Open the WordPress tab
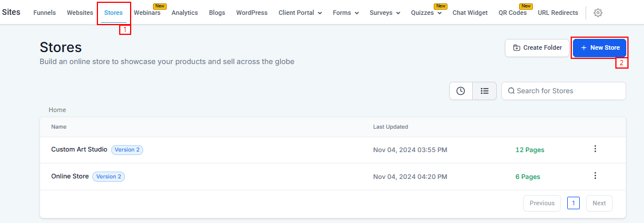 [x=252, y=13]
